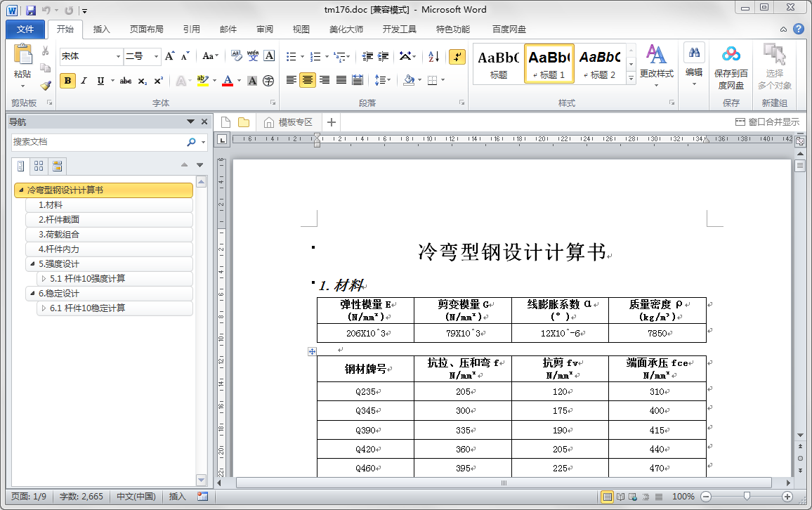Click the justify text alignment icon
The image size is (812, 510).
point(341,80)
